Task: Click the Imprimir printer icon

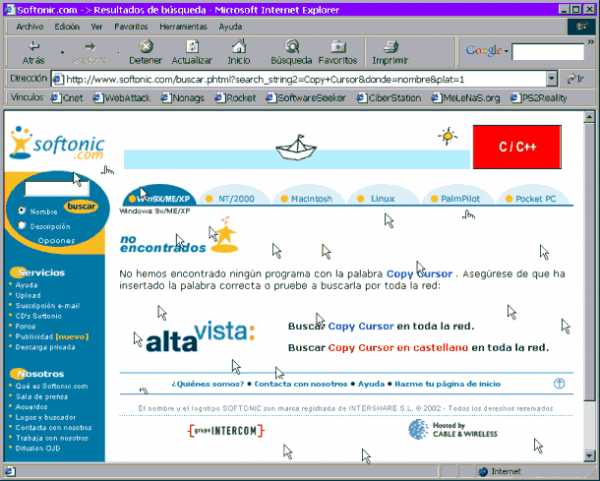Action: (x=389, y=46)
